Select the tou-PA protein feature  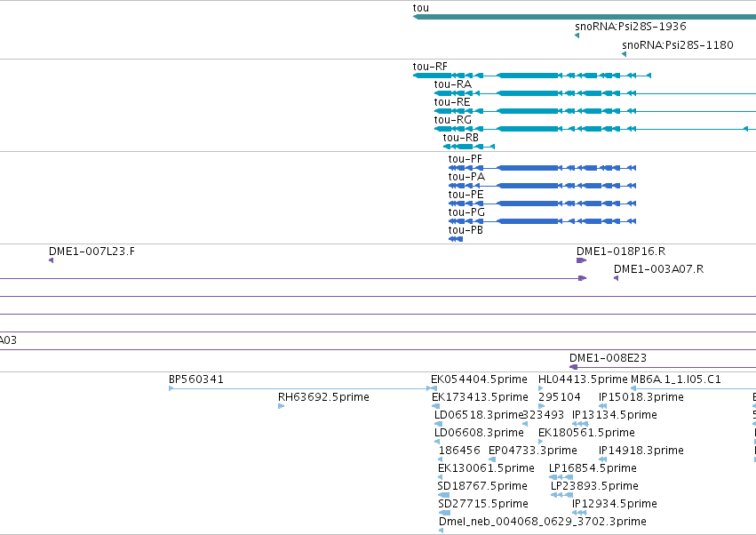tap(543, 186)
